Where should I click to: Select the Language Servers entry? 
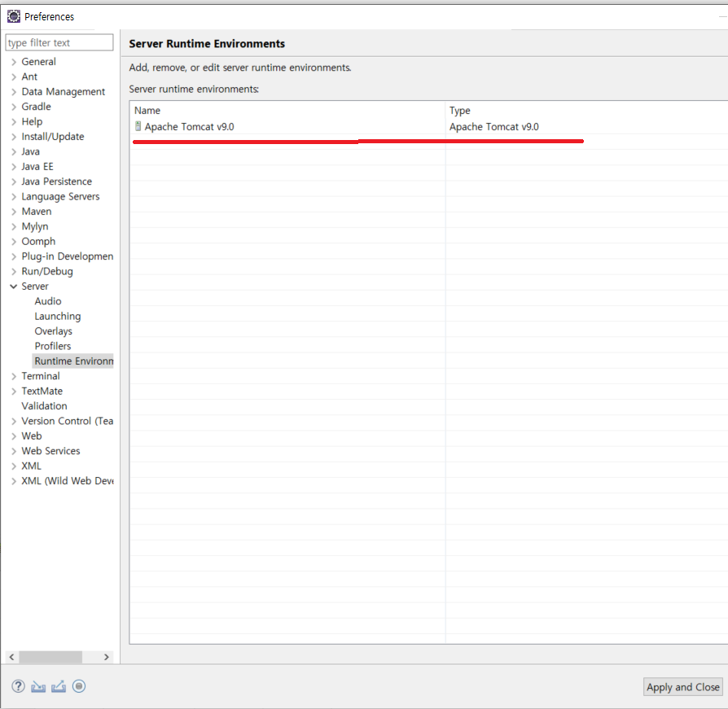(x=60, y=197)
